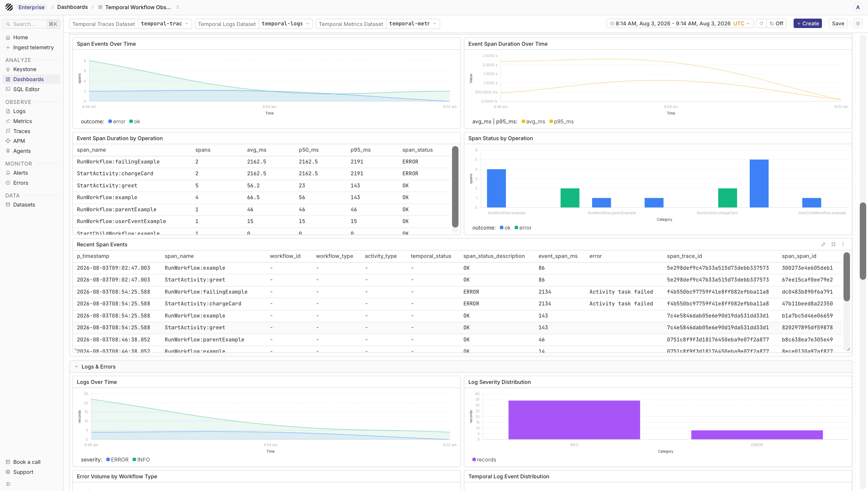Open SQL Editor from sidebar
Image resolution: width=868 pixels, height=491 pixels.
tap(26, 89)
